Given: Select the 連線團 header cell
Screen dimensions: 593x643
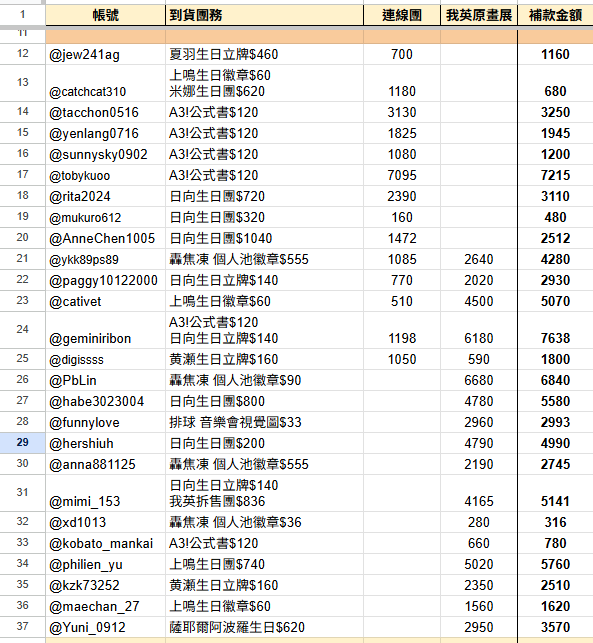Looking at the screenshot, I should 401,15.
